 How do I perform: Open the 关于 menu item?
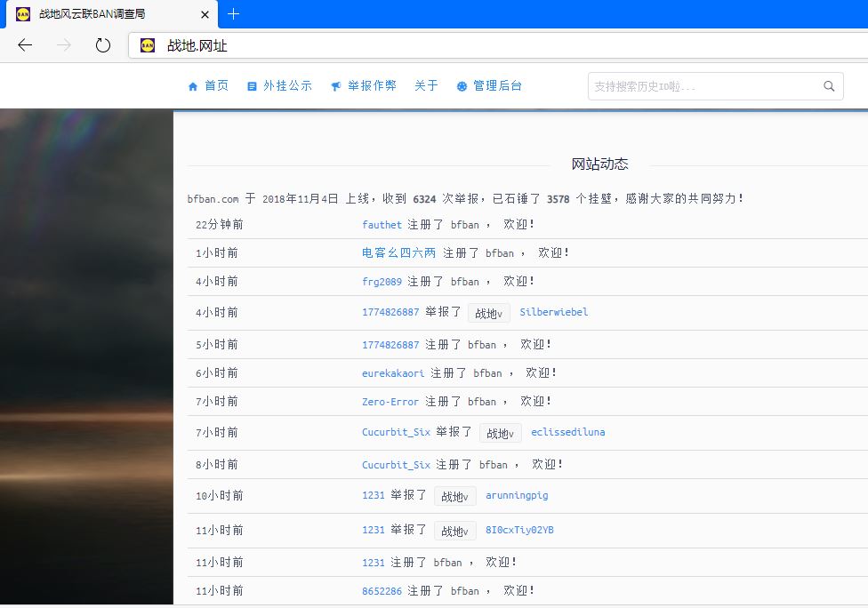426,85
